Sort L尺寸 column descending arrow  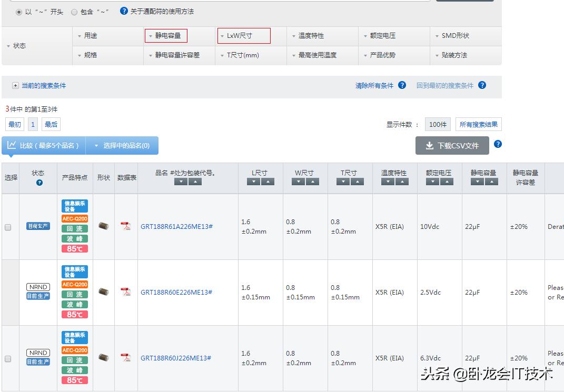(253, 182)
